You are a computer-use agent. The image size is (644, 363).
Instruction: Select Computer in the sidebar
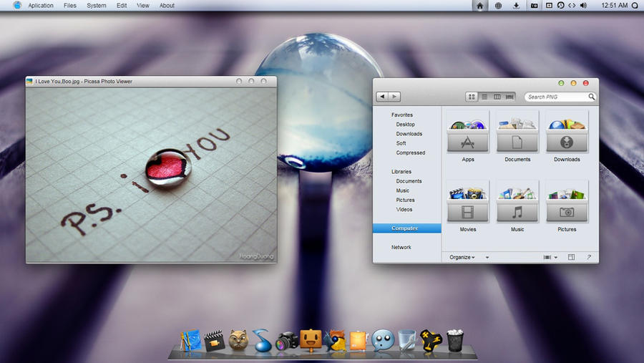point(407,228)
